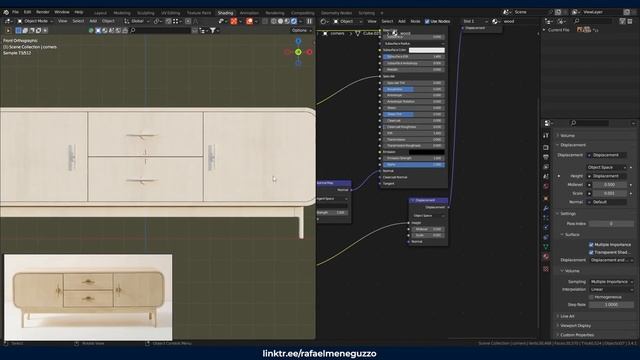Adjust the Alpha slider in Principled BSDF
640x360 pixels.
[x=413, y=164]
